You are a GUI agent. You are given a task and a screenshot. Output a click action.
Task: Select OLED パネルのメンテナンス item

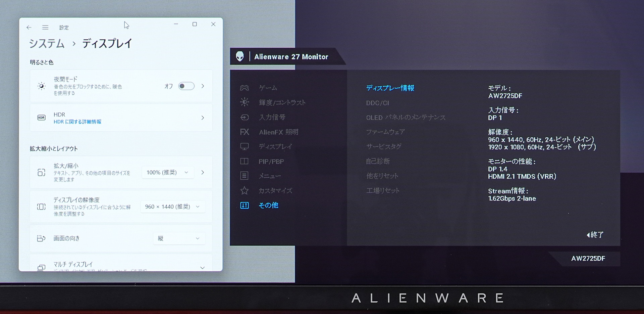(x=406, y=117)
